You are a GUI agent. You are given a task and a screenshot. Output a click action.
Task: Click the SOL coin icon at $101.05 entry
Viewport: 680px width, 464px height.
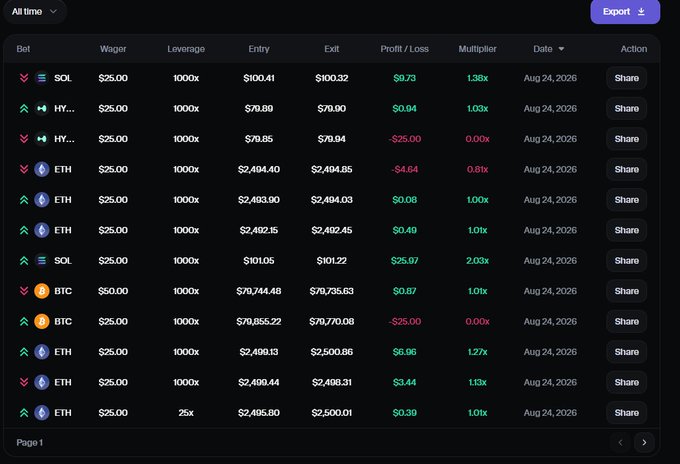[x=42, y=261]
